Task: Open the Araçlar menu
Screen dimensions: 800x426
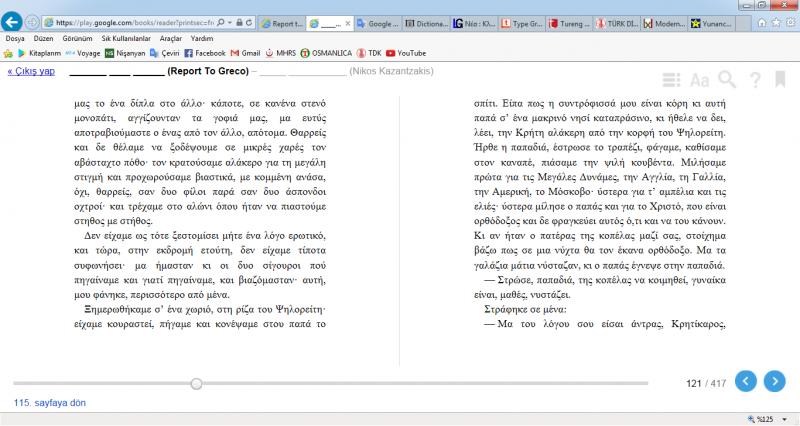Action: (170, 38)
